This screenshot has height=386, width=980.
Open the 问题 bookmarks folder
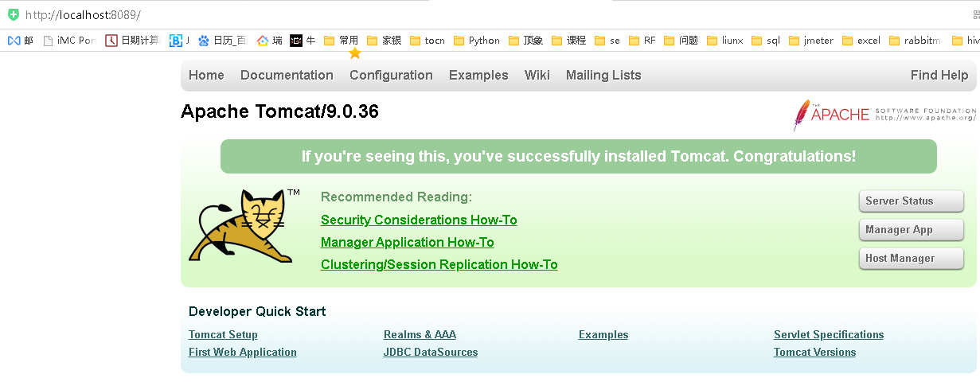tap(681, 41)
